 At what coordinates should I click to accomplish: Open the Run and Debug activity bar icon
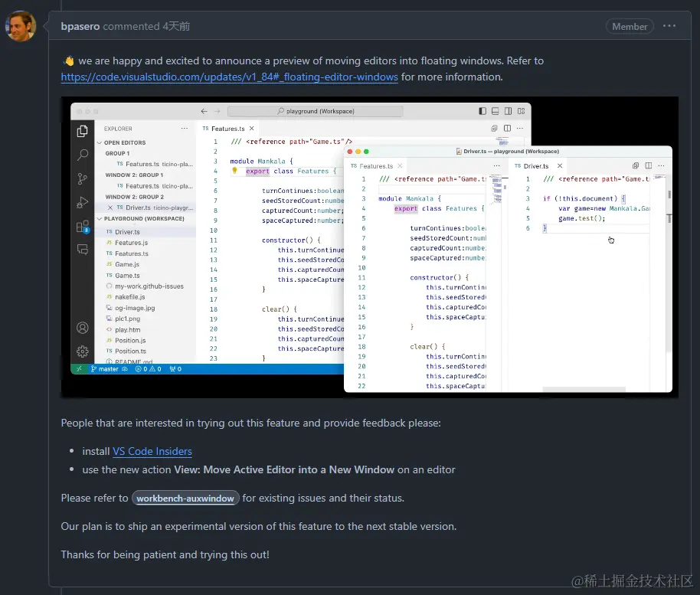click(82, 202)
